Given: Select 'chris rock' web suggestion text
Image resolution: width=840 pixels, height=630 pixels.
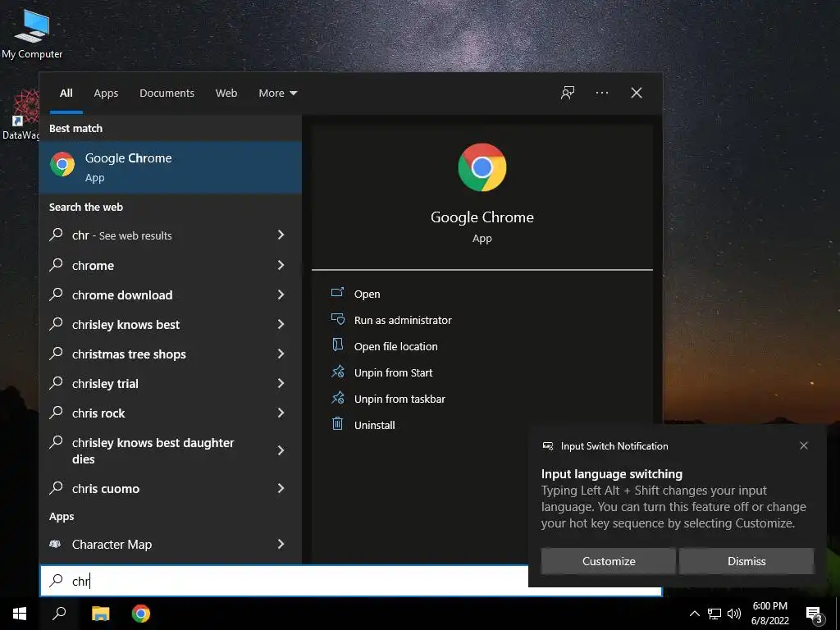Looking at the screenshot, I should (98, 413).
